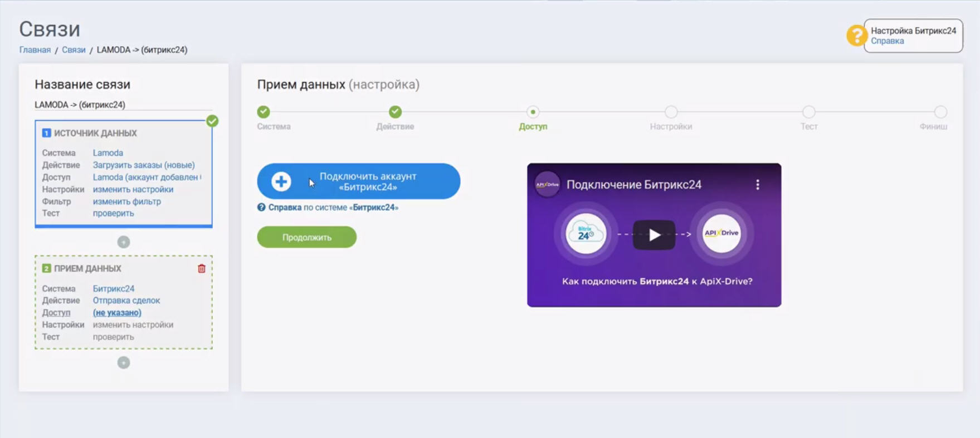This screenshot has width=980, height=438.
Task: Play the Подключение Битрикс24 video
Action: click(654, 235)
